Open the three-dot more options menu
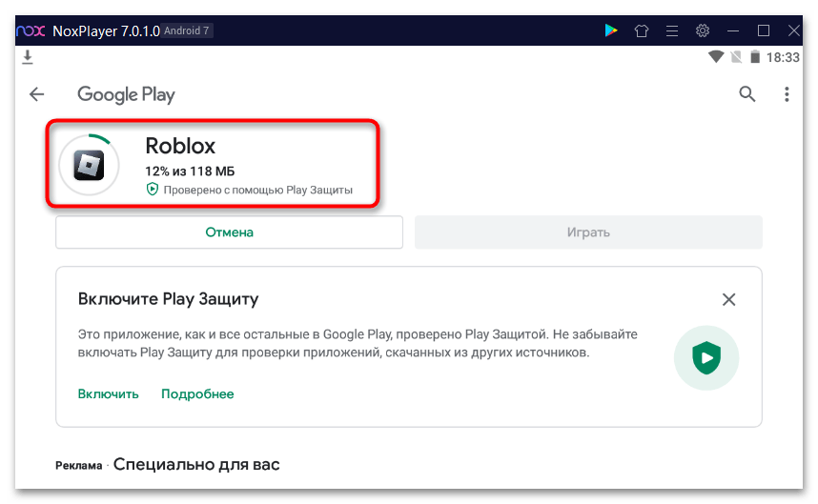This screenshot has width=818, height=504. pos(787,94)
